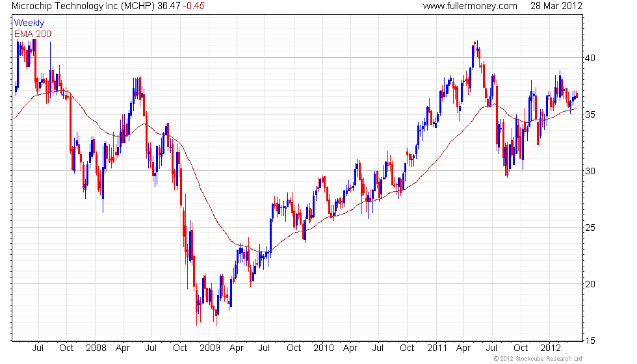Click the 30 price axis label
The width and height of the screenshot is (637, 364).
(x=590, y=171)
